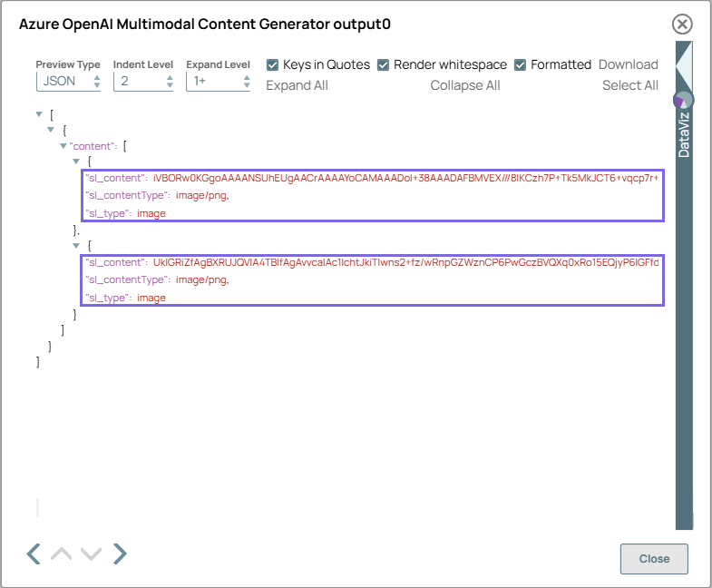
Task: Go to the previous document with the left arrow
Action: point(34,554)
